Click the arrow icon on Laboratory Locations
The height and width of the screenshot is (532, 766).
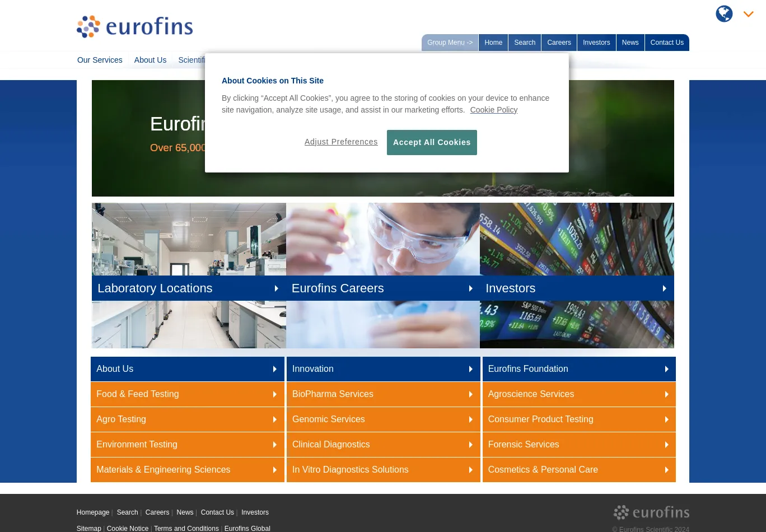[276, 288]
